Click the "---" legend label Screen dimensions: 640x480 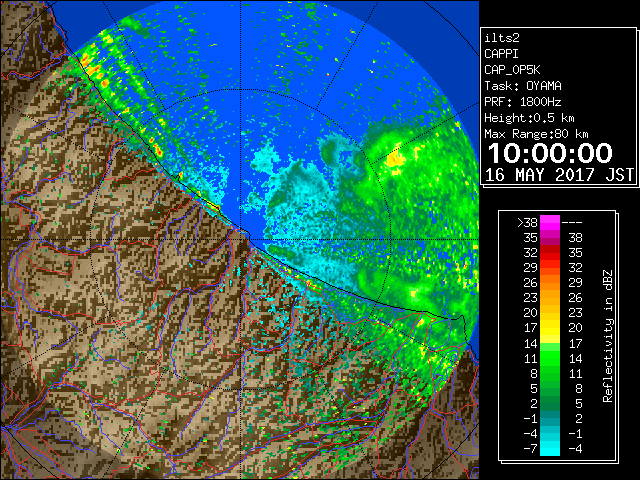pos(572,223)
